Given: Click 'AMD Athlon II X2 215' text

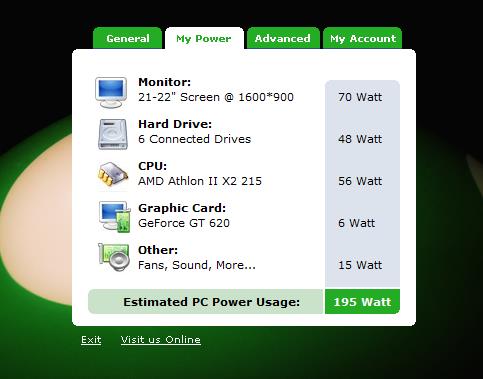Looking at the screenshot, I should [x=200, y=181].
